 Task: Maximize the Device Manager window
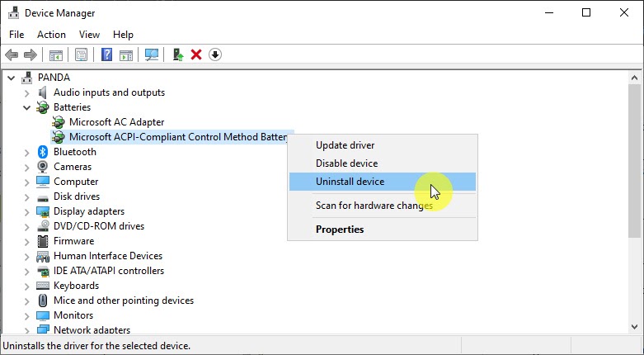click(x=586, y=12)
